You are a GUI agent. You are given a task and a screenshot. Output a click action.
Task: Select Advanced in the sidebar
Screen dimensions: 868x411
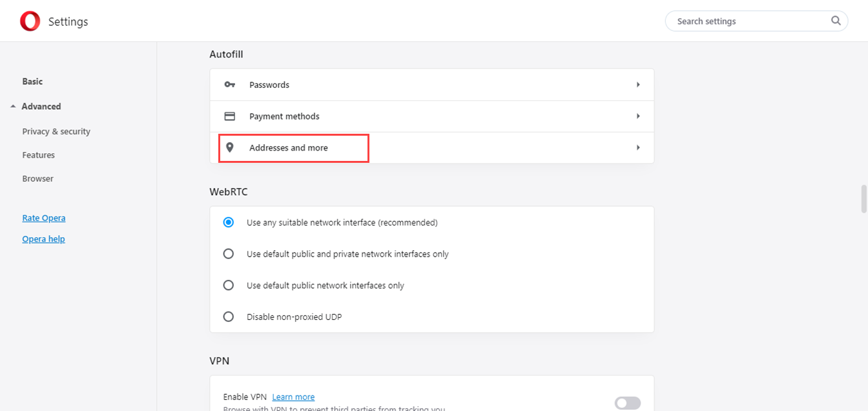[x=41, y=107]
